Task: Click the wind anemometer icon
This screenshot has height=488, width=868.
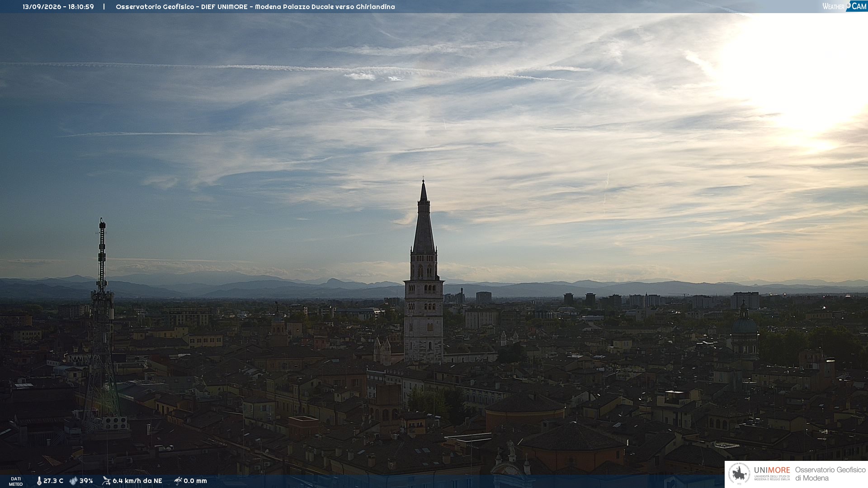Action: 106,481
